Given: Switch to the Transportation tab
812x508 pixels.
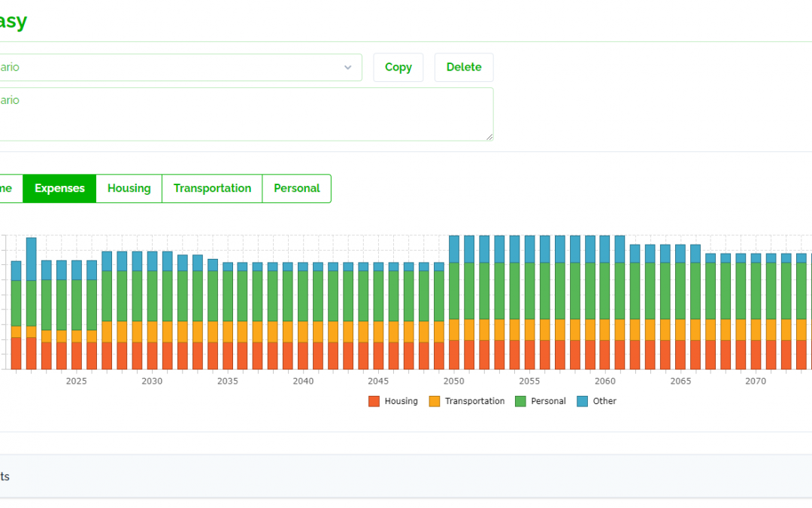Looking at the screenshot, I should point(212,189).
